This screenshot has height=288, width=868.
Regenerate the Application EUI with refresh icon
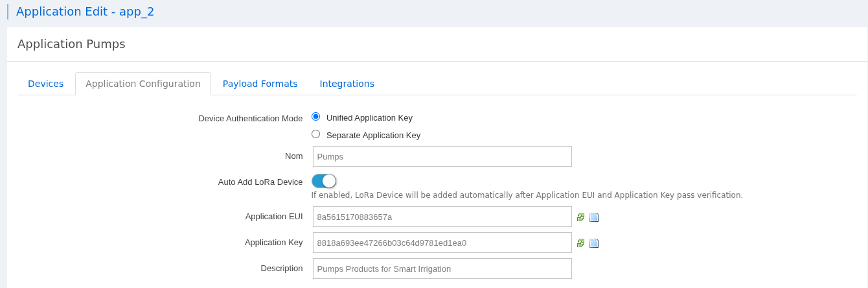[580, 217]
